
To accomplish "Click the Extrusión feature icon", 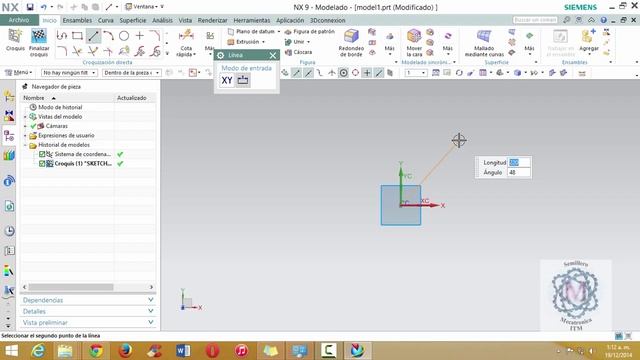I will click(231, 42).
